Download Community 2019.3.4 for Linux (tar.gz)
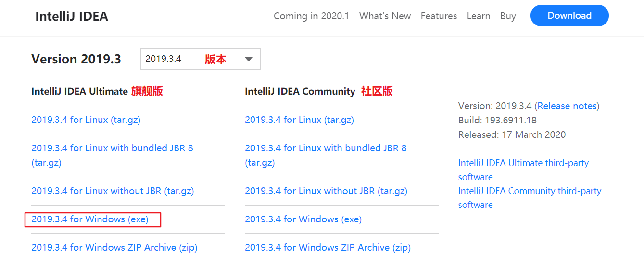 coord(300,120)
